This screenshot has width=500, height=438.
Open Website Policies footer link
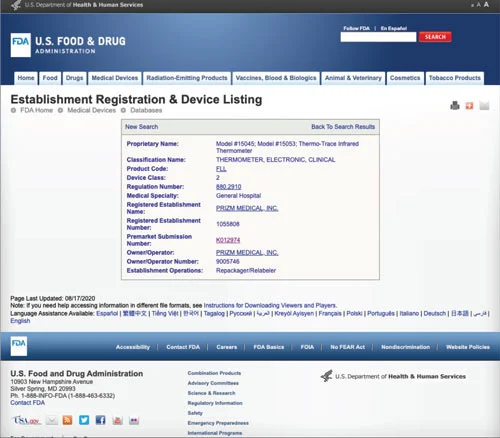click(468, 347)
